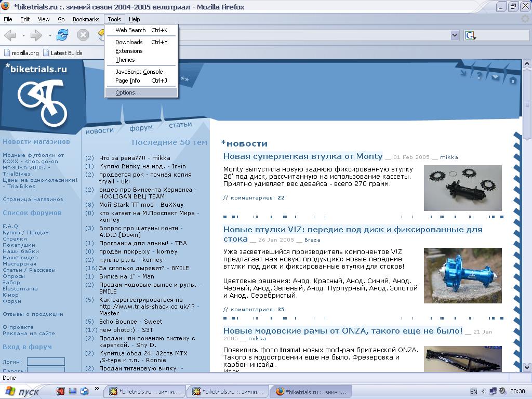Screen dimensions: 532x399
Task: Click the mail envelope icon in site header
Action: click(x=495, y=77)
